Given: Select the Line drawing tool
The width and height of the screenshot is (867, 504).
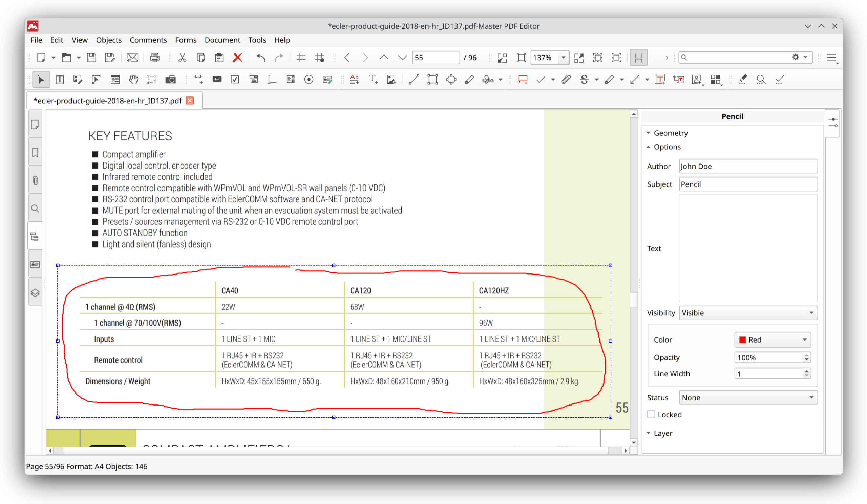Looking at the screenshot, I should pyautogui.click(x=414, y=80).
